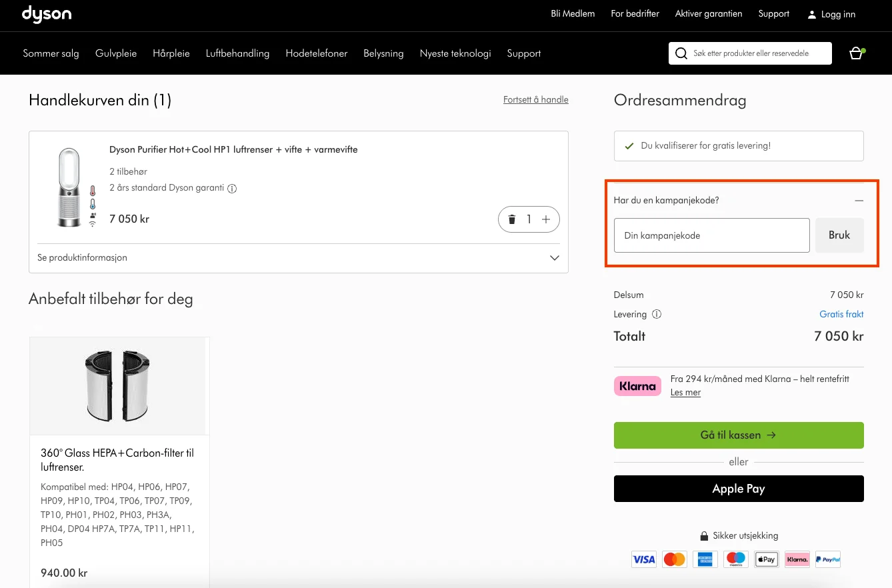Click the search magnifier icon
Image resolution: width=892 pixels, height=588 pixels.
pyautogui.click(x=681, y=53)
